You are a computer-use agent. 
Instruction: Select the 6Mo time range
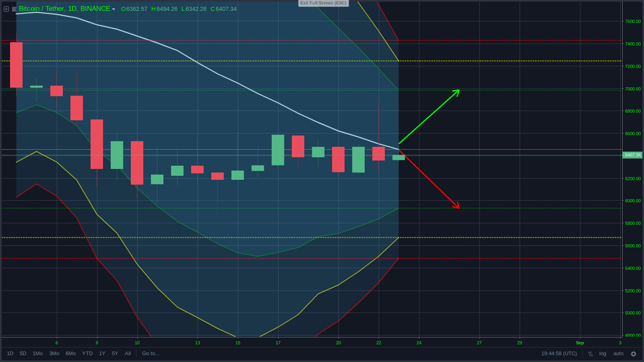click(x=70, y=354)
